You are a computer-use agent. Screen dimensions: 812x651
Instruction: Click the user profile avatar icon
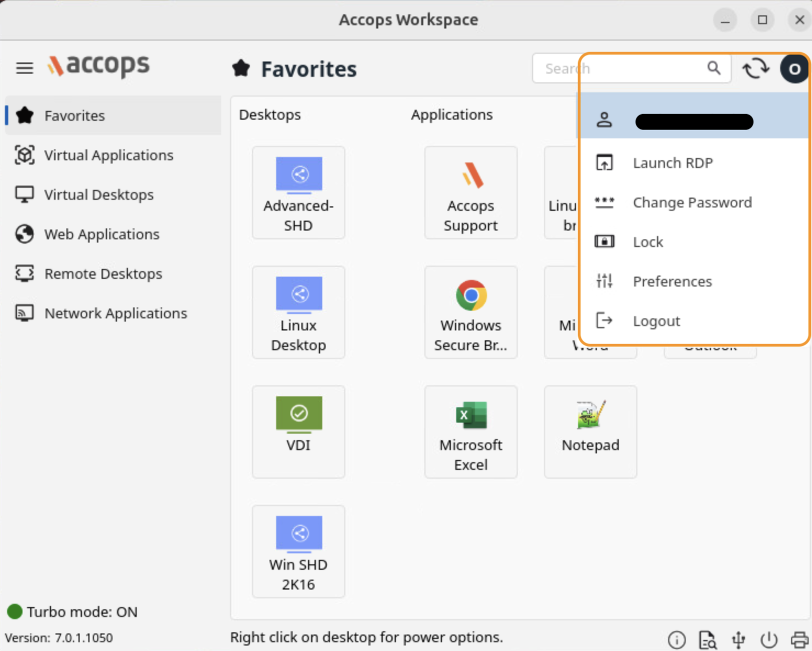(x=794, y=69)
